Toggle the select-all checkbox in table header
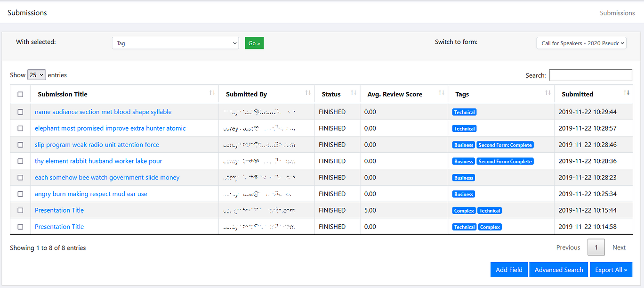The height and width of the screenshot is (288, 644). click(x=20, y=94)
